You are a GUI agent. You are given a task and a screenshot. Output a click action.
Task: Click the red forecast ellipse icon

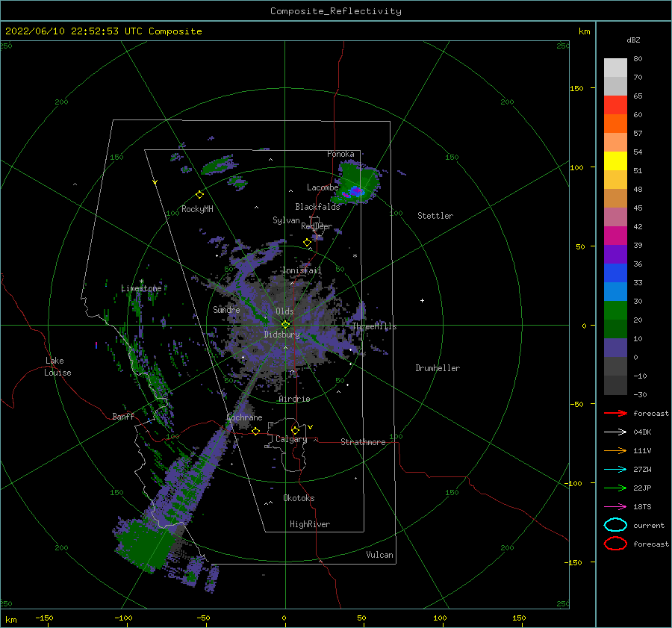(615, 544)
